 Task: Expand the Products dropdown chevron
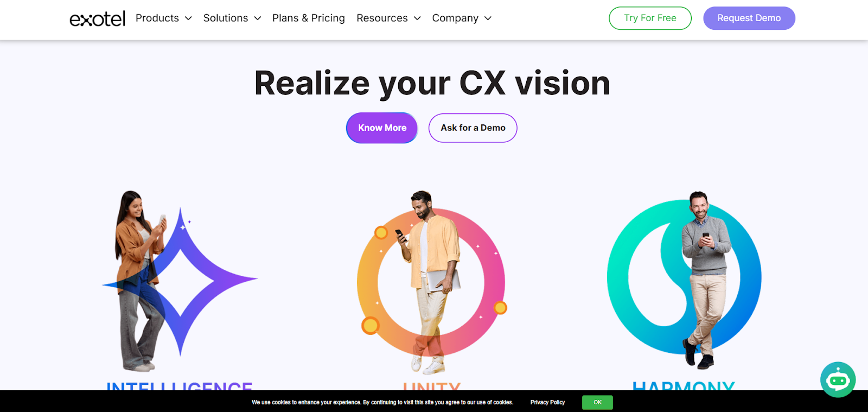[188, 18]
